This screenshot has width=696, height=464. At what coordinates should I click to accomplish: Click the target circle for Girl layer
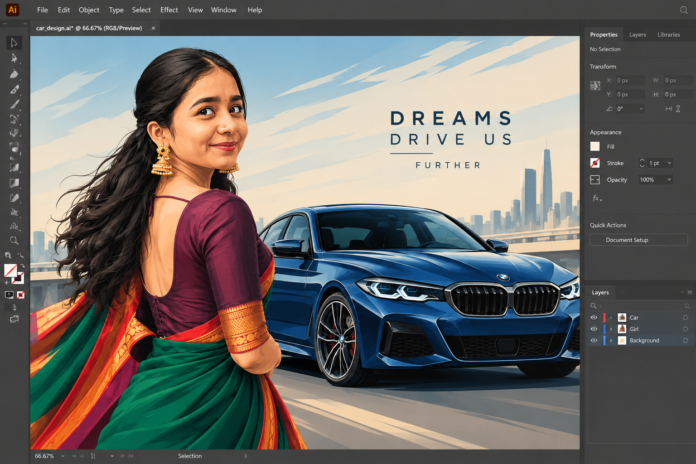point(685,329)
